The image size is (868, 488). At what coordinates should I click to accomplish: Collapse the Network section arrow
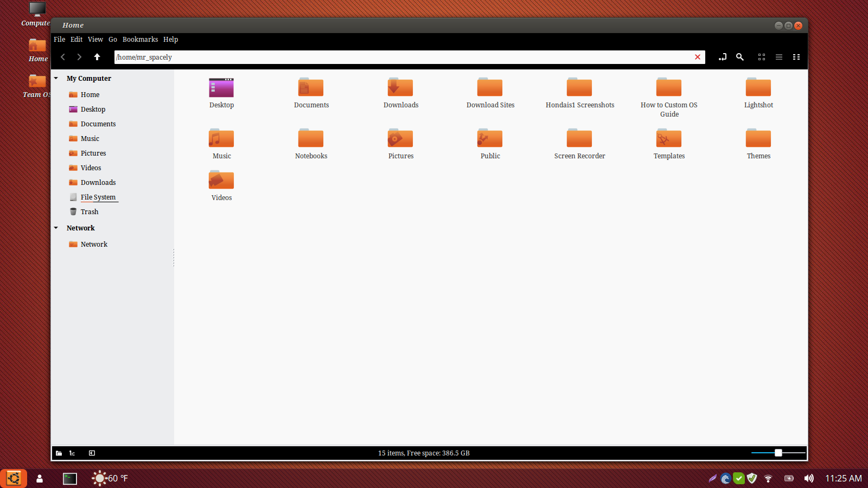56,228
